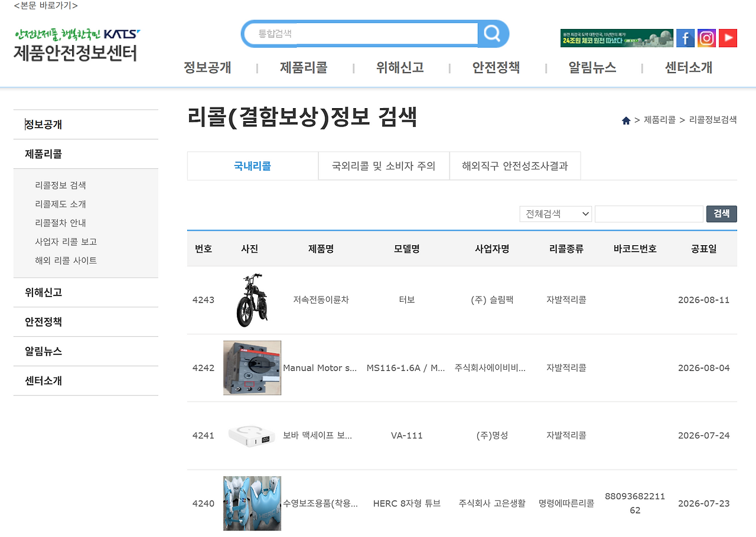Image resolution: width=756 pixels, height=537 pixels.
Task: Focus the recall list keyword input
Action: point(649,214)
